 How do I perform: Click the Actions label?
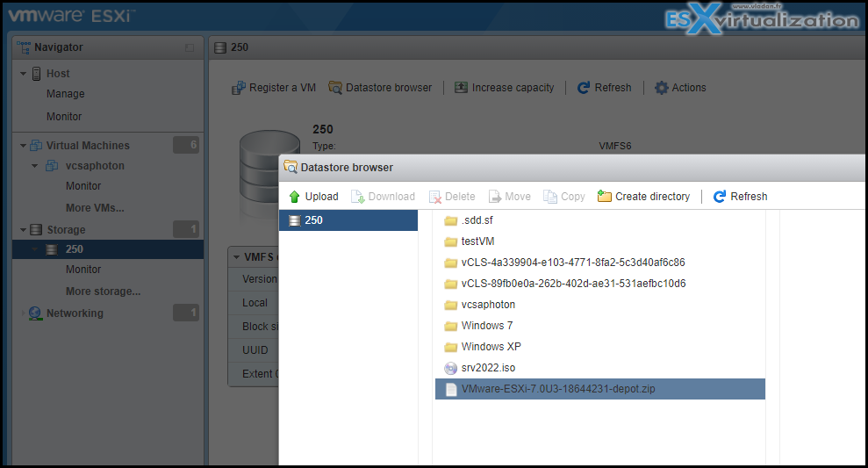point(689,88)
